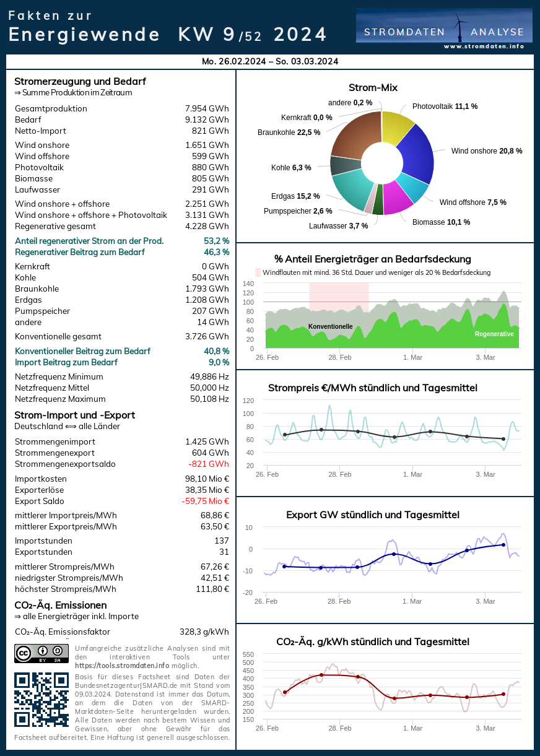This screenshot has height=756, width=540.
Task: Open the www.stromdaten.info header link
Action: (484, 46)
